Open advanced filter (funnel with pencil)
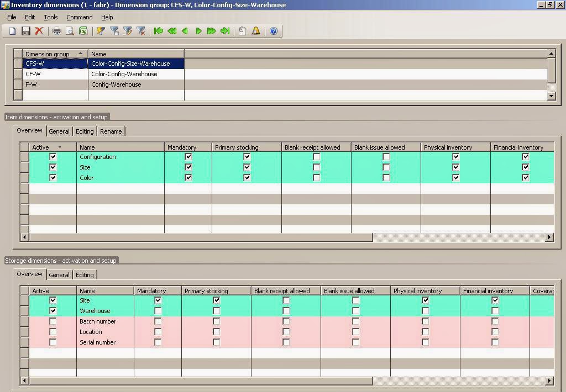This screenshot has height=392, width=566. [x=128, y=31]
